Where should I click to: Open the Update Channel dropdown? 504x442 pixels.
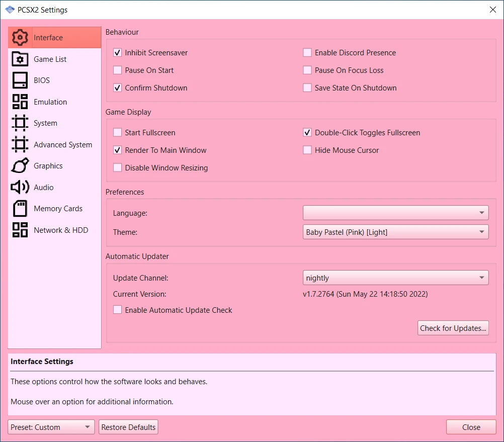pyautogui.click(x=395, y=278)
